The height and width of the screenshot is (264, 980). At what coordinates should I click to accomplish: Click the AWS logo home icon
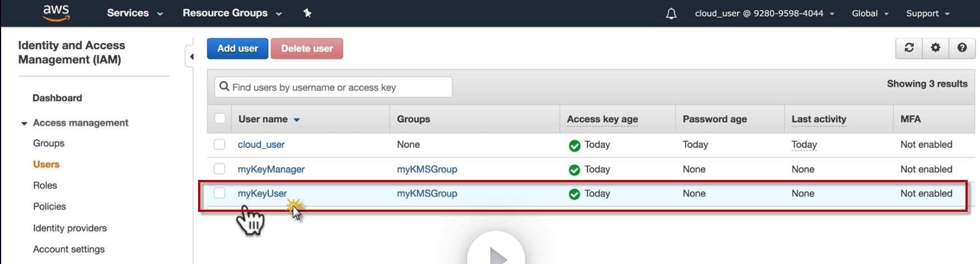[x=56, y=12]
